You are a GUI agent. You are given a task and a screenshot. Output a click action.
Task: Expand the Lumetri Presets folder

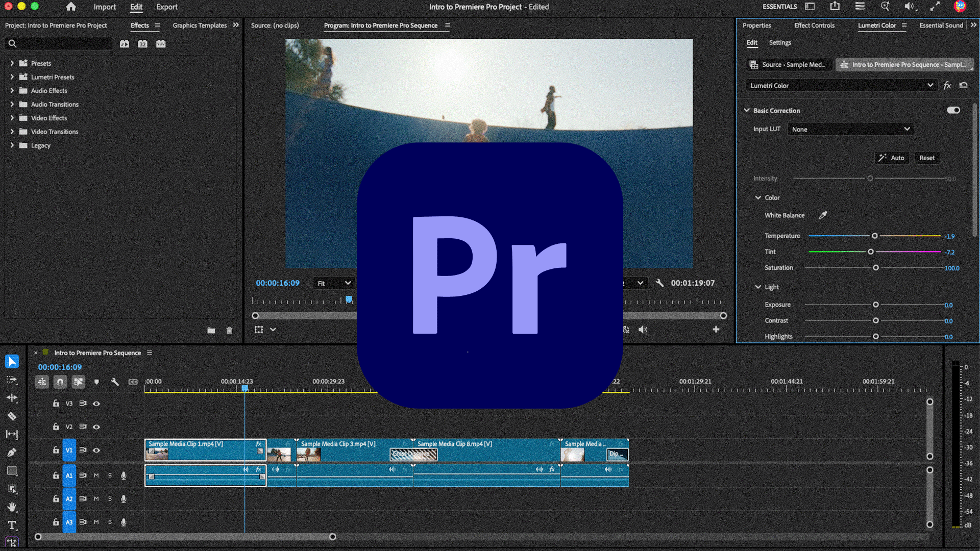coord(12,77)
